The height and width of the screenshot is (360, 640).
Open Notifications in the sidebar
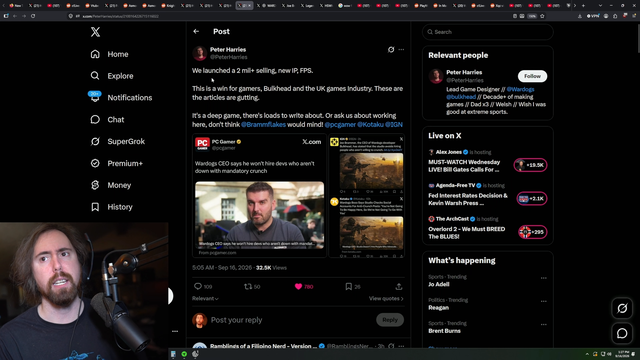click(121, 98)
